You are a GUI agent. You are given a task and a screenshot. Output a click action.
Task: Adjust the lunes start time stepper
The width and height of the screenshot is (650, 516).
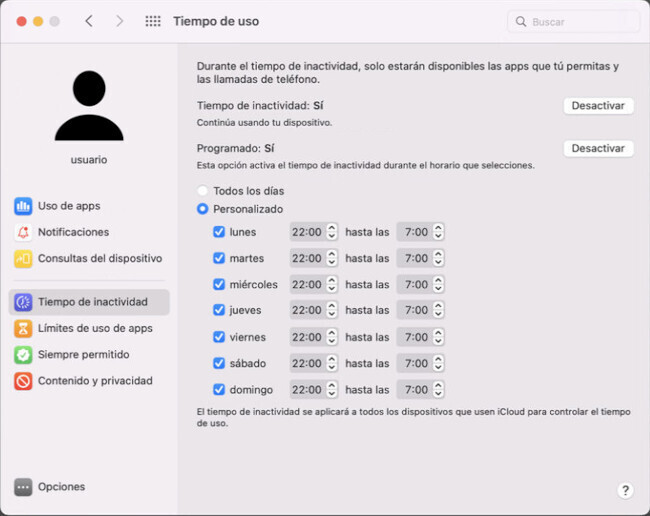click(x=332, y=232)
